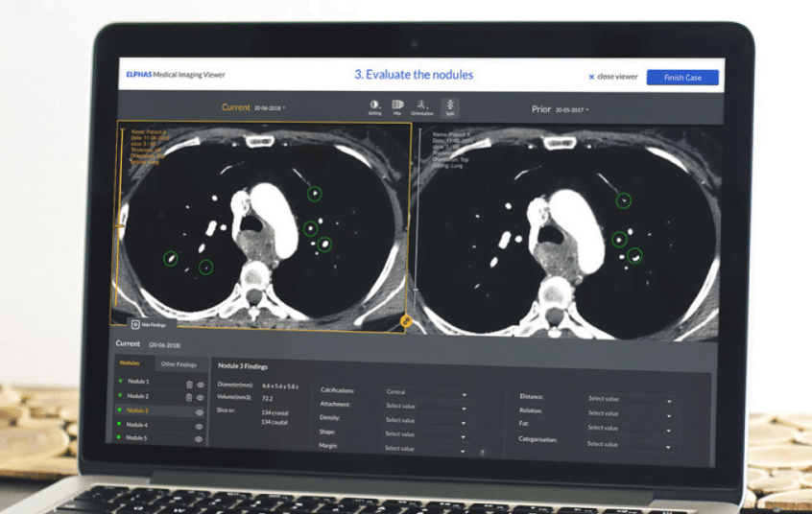Viewport: 812px width, 514px height.
Task: Click the Finish Case button
Action: 682,78
